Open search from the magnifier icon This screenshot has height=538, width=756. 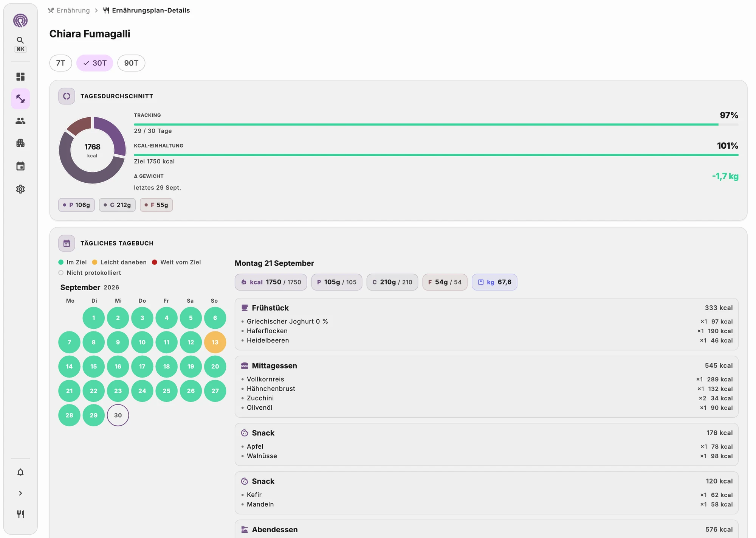20,40
